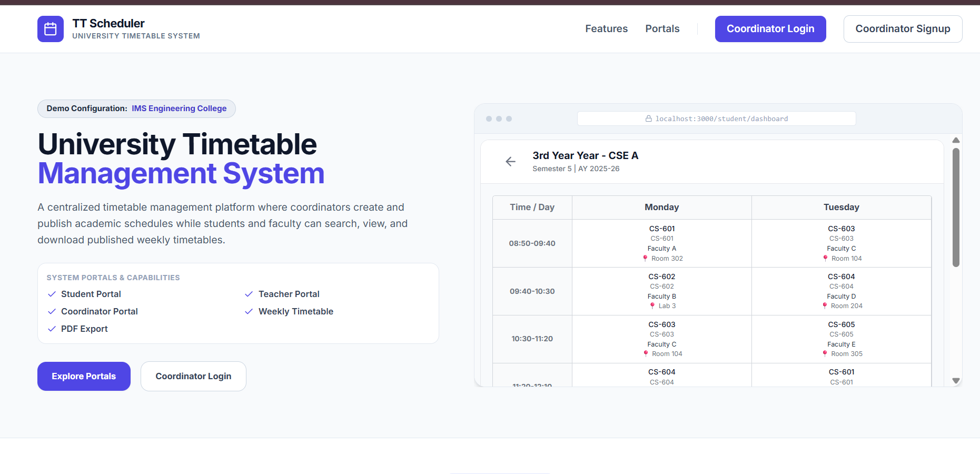Click the back arrow beside 3rd Year
Image resolution: width=980 pixels, height=474 pixels.
click(x=510, y=162)
